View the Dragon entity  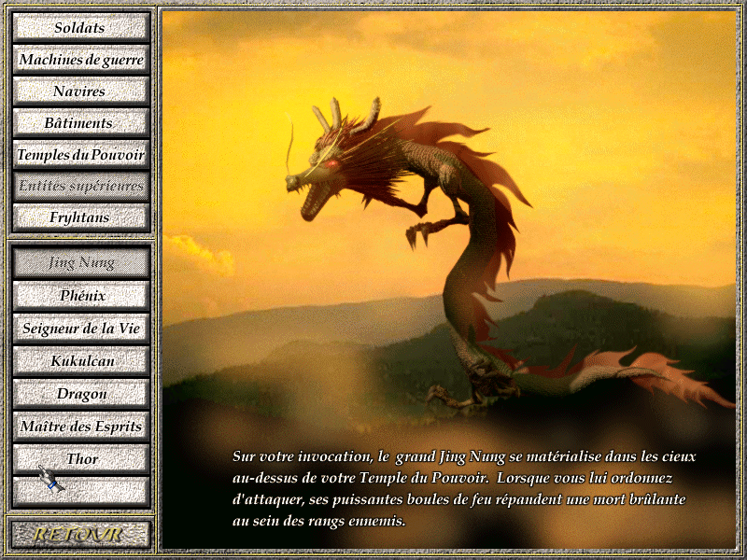coord(81,393)
